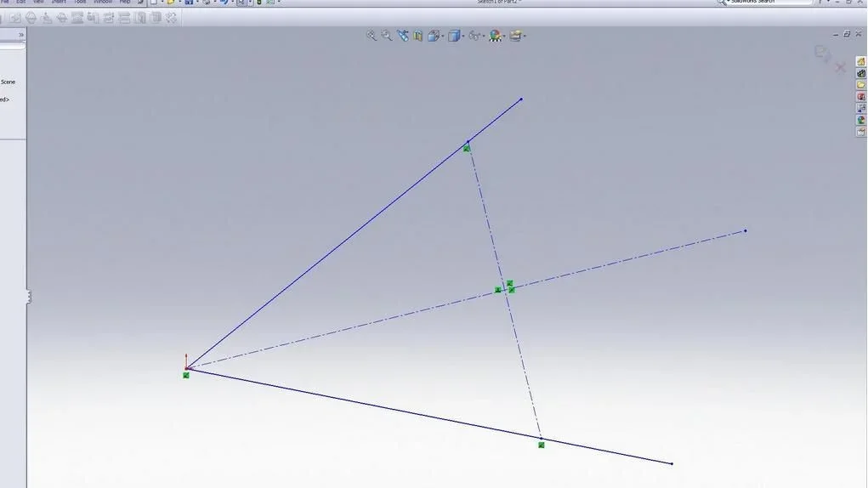
Task: Select the endpoint of the lower solid line
Action: [672, 463]
